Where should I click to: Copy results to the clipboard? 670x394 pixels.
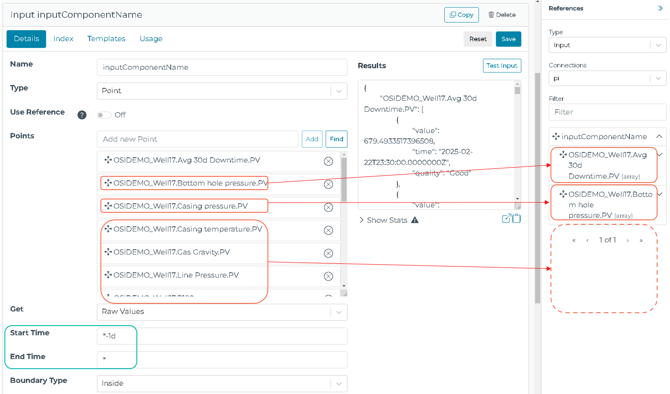point(516,218)
